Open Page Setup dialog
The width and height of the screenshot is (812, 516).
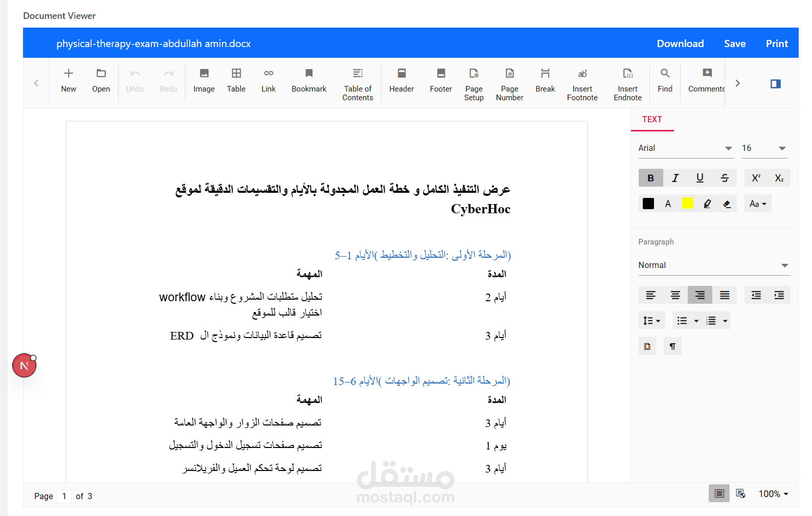(474, 84)
